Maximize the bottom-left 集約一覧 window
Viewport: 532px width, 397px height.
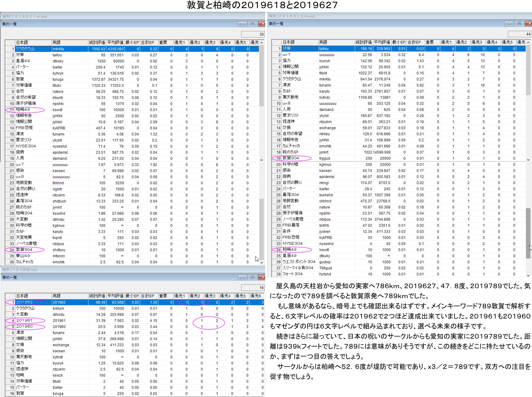(x=252, y=277)
